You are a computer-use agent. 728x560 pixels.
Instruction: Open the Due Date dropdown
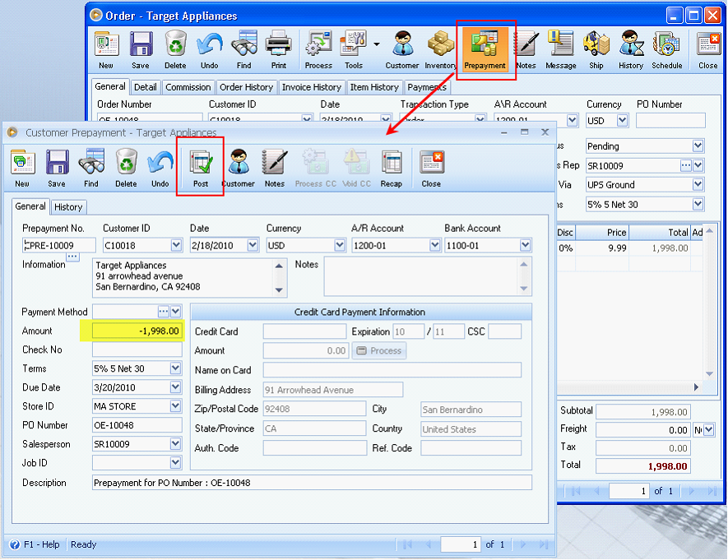point(175,387)
